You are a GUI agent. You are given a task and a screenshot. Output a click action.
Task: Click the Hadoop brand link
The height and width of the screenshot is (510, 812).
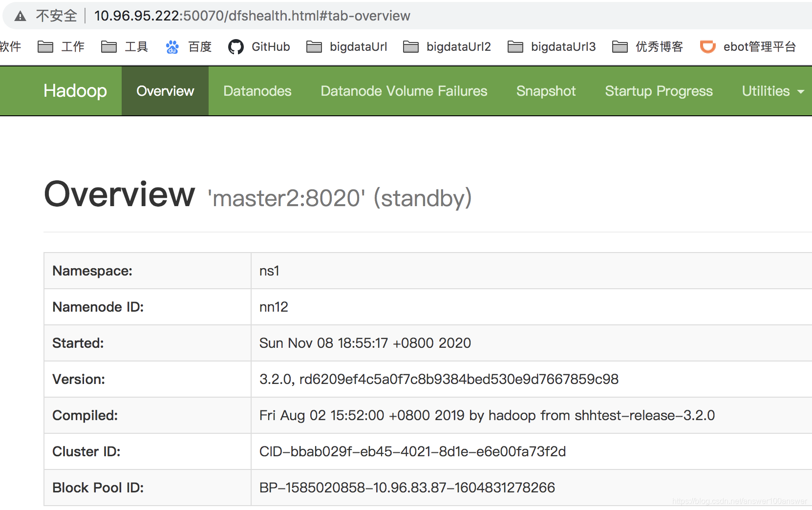[x=75, y=91]
